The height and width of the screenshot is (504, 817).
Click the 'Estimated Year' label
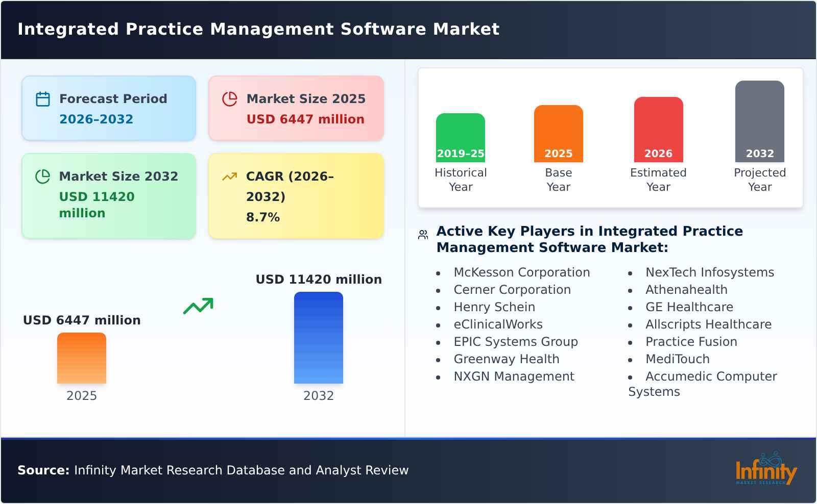click(x=659, y=180)
